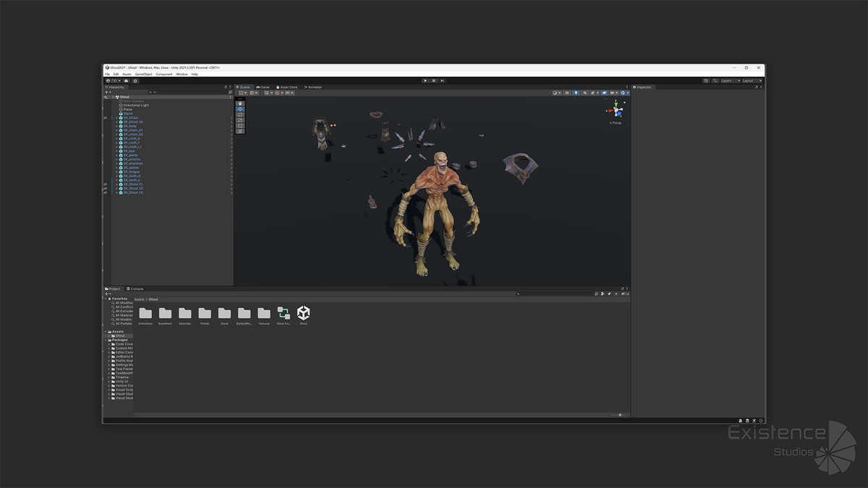Toggle visibility eye for SK_Ghoul object
The height and width of the screenshot is (488, 868).
coord(106,118)
